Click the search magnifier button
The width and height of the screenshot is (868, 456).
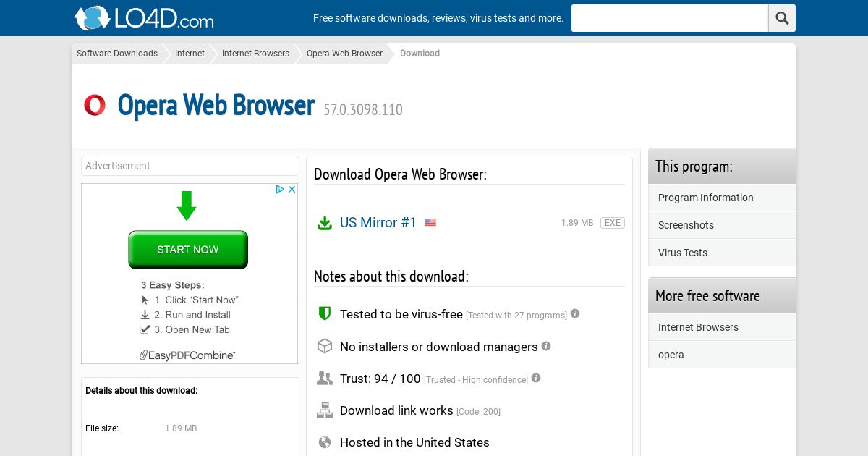[782, 18]
